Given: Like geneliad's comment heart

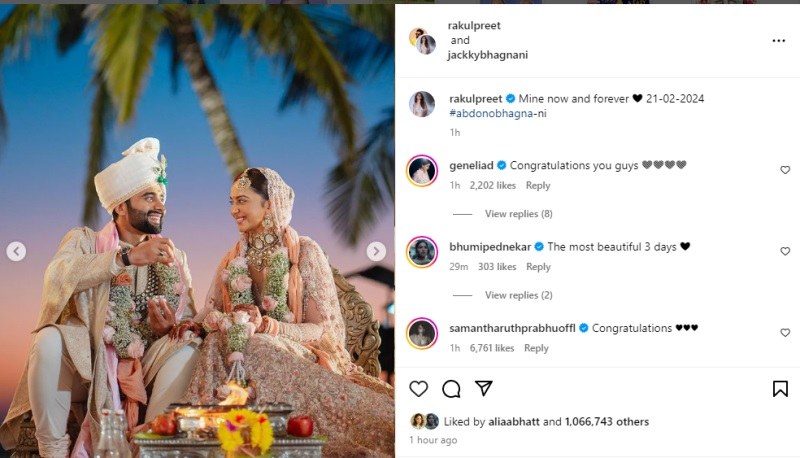Looking at the screenshot, I should coord(785,170).
